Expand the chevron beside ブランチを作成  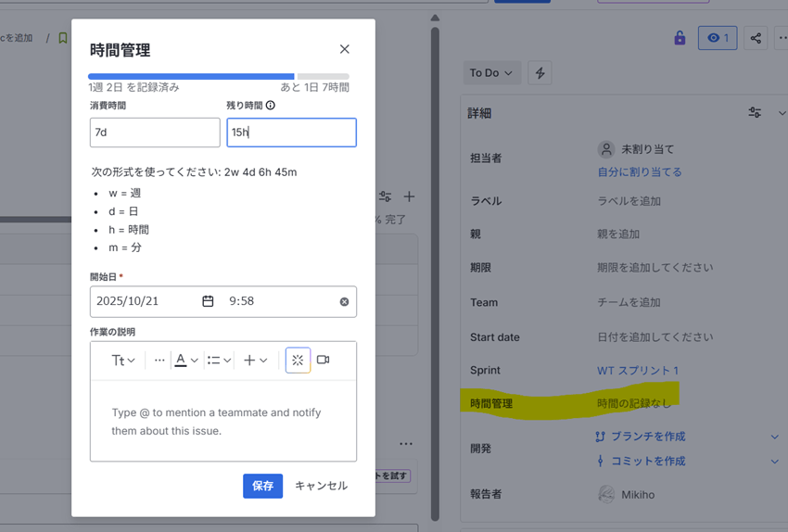[775, 437]
